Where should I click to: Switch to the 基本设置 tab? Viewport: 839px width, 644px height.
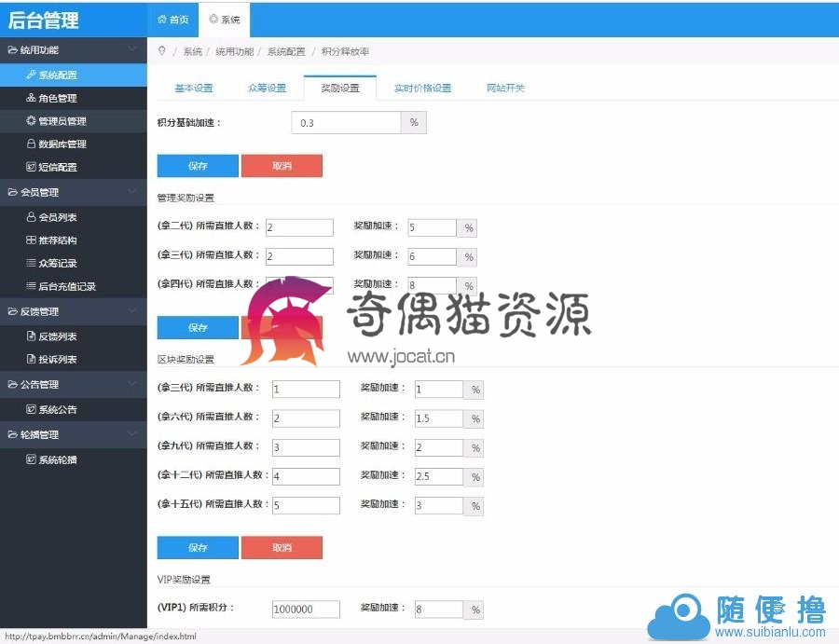tap(194, 89)
